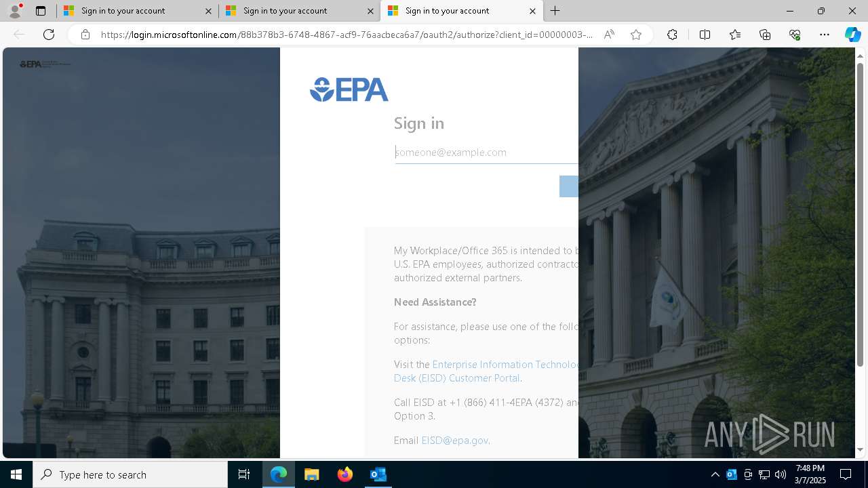Viewport: 868px width, 488px height.
Task: Click scrollbar up arrow
Action: tap(860, 55)
